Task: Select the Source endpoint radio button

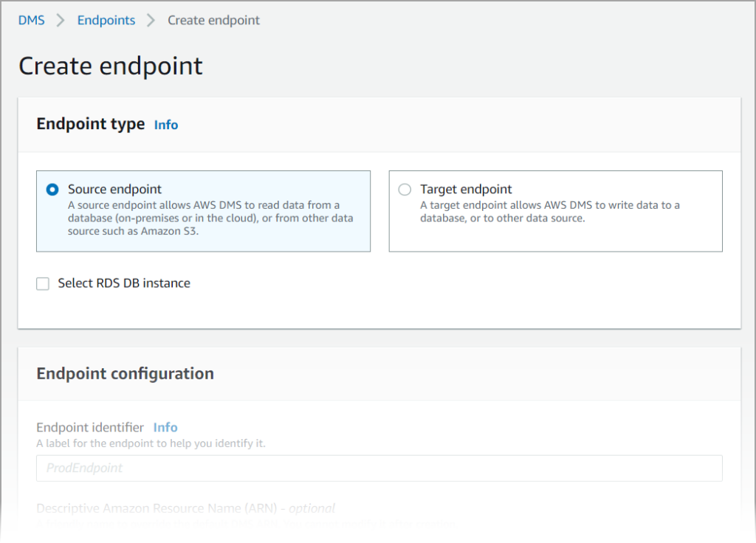Action: pyautogui.click(x=52, y=190)
